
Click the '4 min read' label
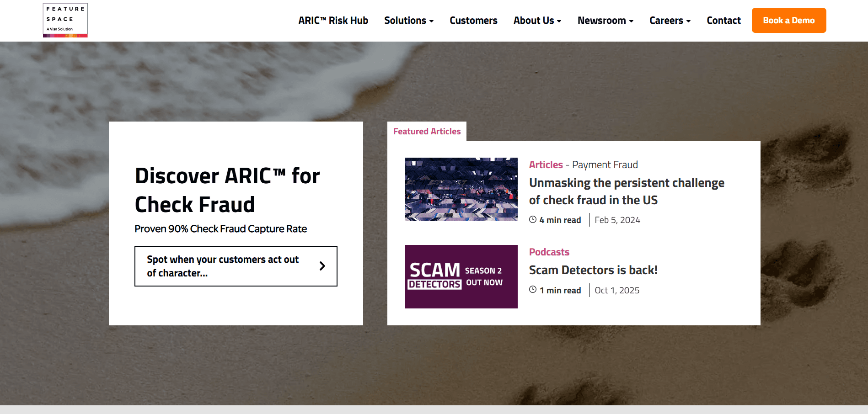(560, 220)
